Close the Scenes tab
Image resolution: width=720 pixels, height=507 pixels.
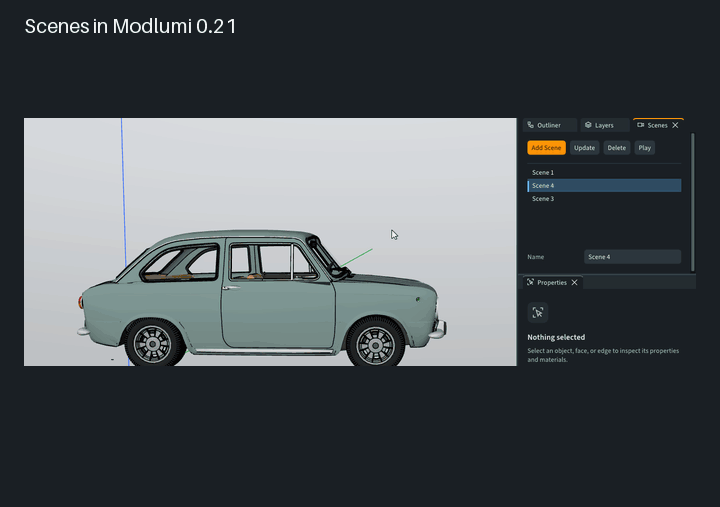pyautogui.click(x=675, y=125)
